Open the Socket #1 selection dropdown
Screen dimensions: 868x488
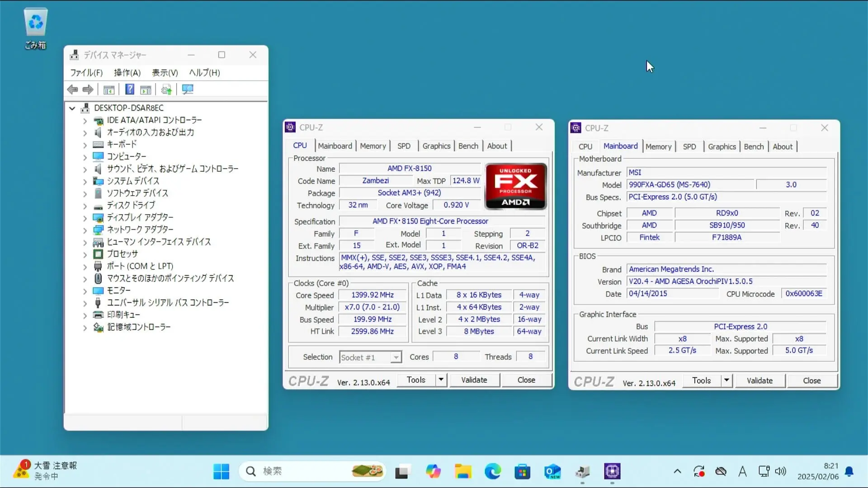pyautogui.click(x=396, y=357)
